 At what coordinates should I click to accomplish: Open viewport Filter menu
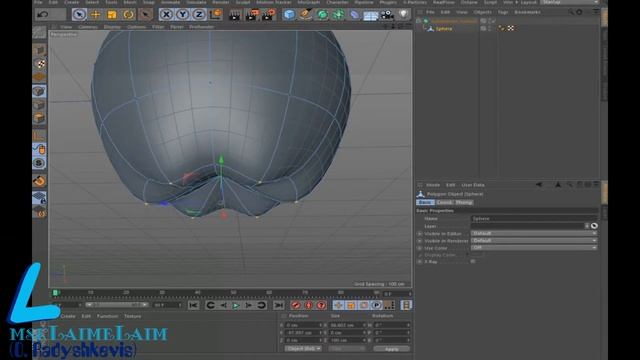(x=158, y=27)
